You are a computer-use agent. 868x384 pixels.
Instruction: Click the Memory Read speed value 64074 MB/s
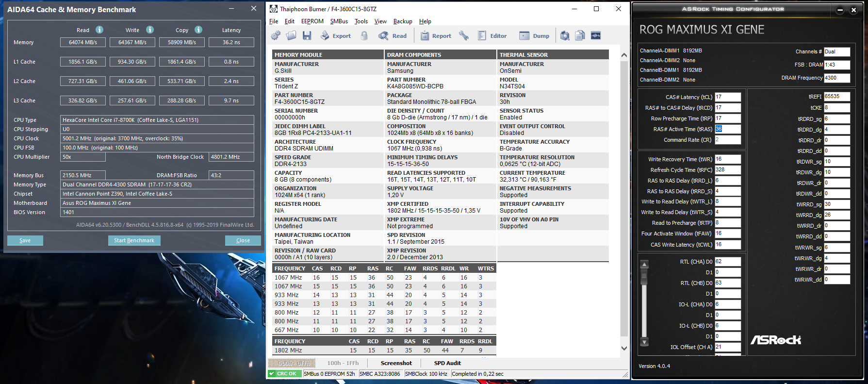83,42
